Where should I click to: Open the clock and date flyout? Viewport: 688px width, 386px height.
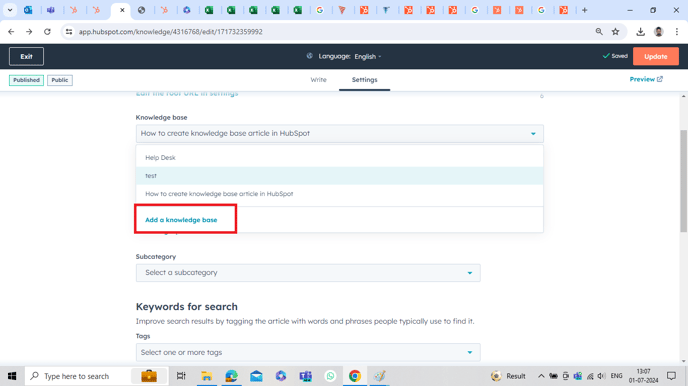[x=643, y=376]
